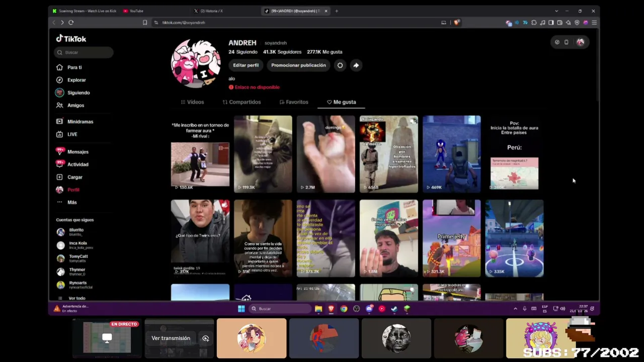The width and height of the screenshot is (644, 362).
Task: Click the phone icon in TikTok header
Action: 566,42
